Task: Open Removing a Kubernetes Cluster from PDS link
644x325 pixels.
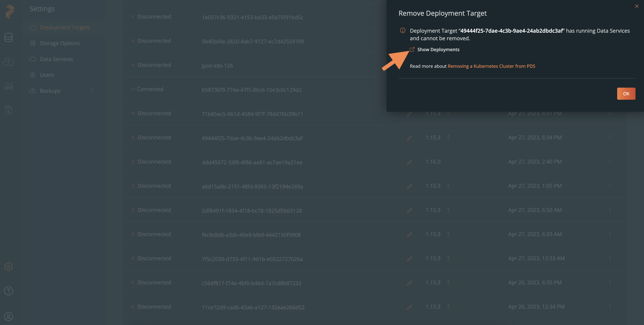Action: click(492, 66)
